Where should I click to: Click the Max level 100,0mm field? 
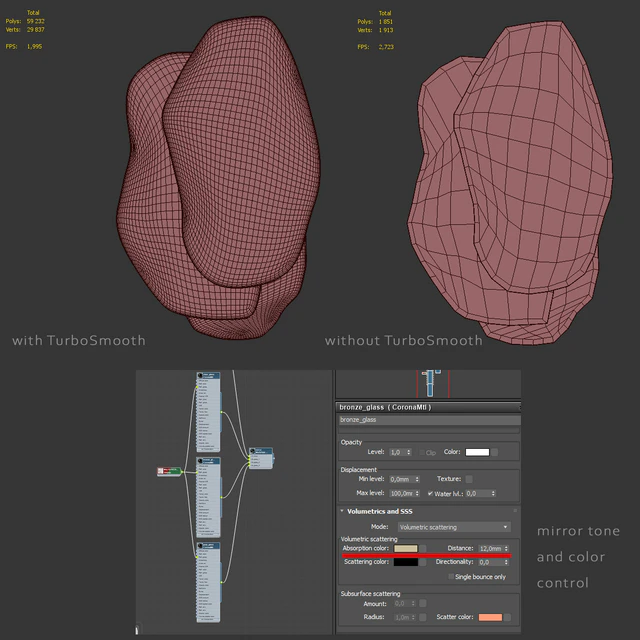pyautogui.click(x=402, y=493)
